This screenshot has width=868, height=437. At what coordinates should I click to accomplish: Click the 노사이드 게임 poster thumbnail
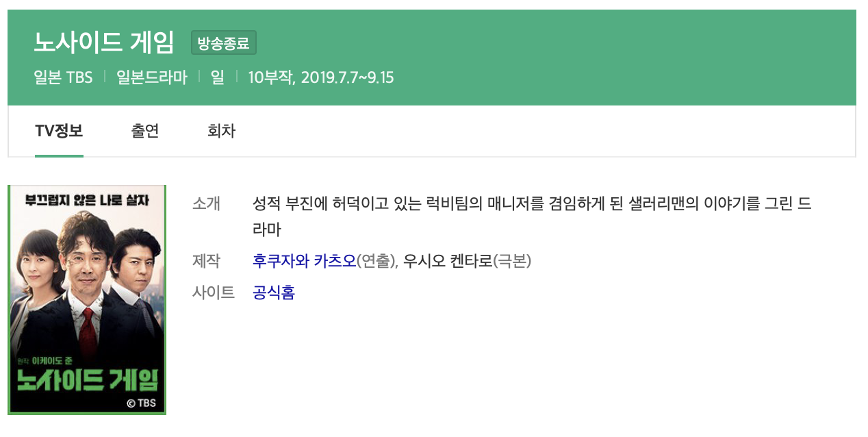pyautogui.click(x=87, y=299)
